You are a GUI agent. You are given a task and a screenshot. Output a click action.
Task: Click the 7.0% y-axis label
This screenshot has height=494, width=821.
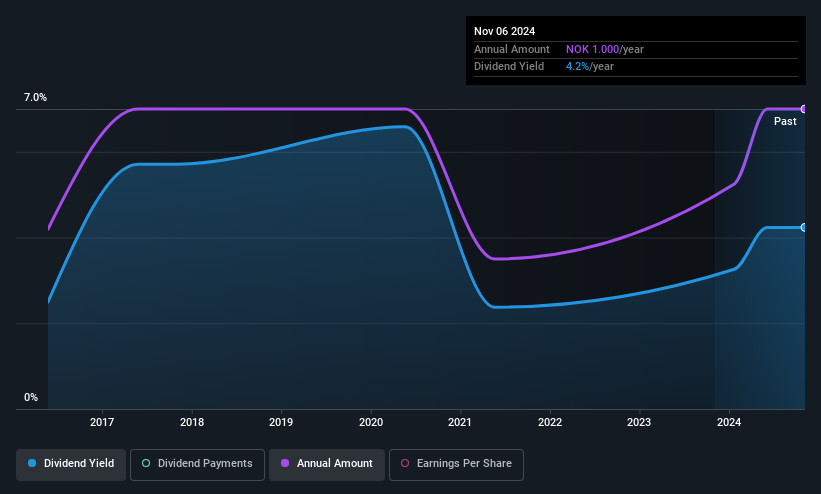coord(35,97)
